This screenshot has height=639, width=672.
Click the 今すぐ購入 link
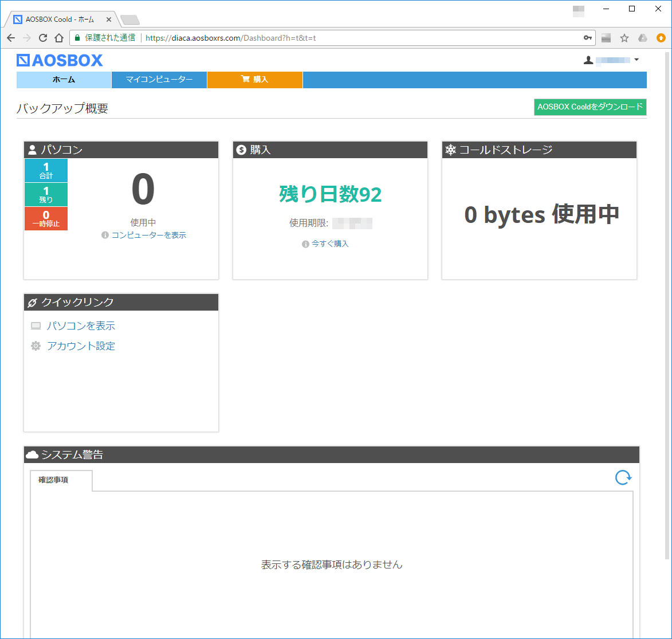pyautogui.click(x=330, y=244)
